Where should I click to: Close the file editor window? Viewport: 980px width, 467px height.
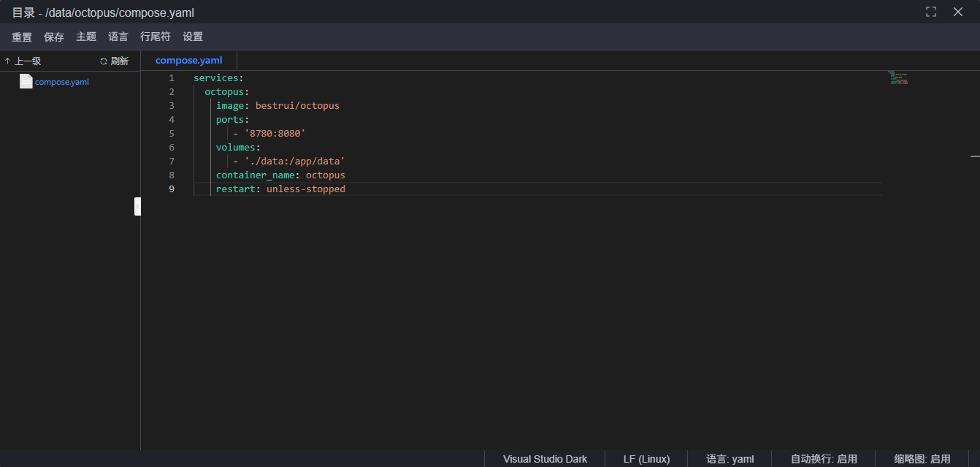[x=958, y=12]
